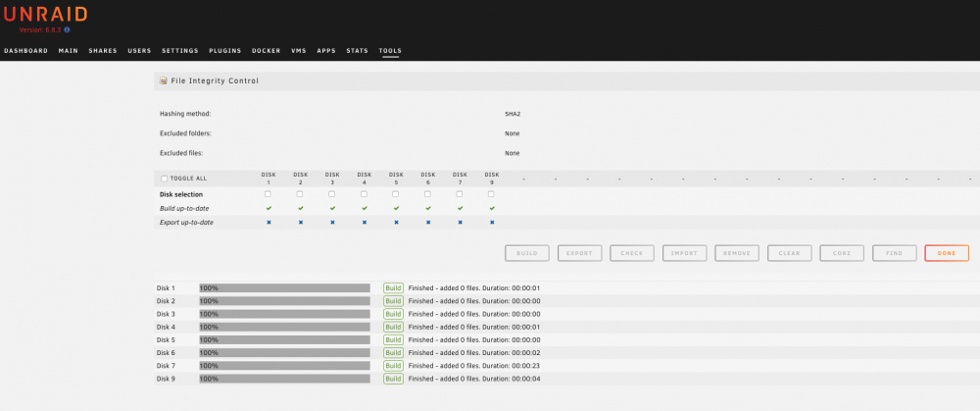Click the Export button

pyautogui.click(x=579, y=253)
